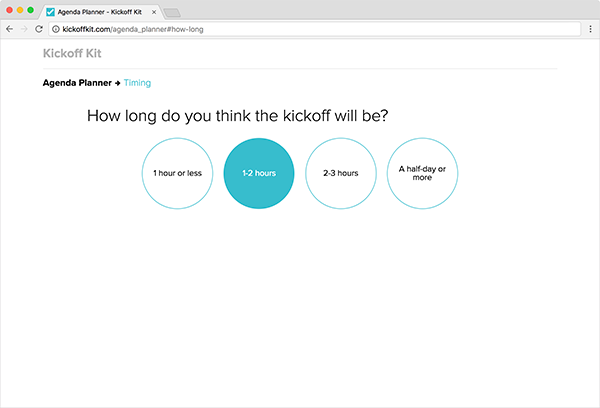The width and height of the screenshot is (600, 408).
Task: Click the browser forward arrow
Action: 24,29
